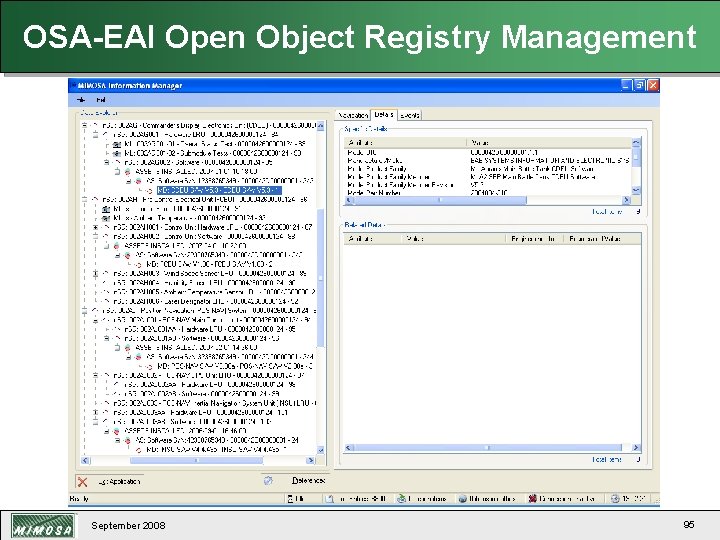The image size is (720, 540).
Task: Click the tree's vertical scroll up arrow
Action: pos(321,125)
